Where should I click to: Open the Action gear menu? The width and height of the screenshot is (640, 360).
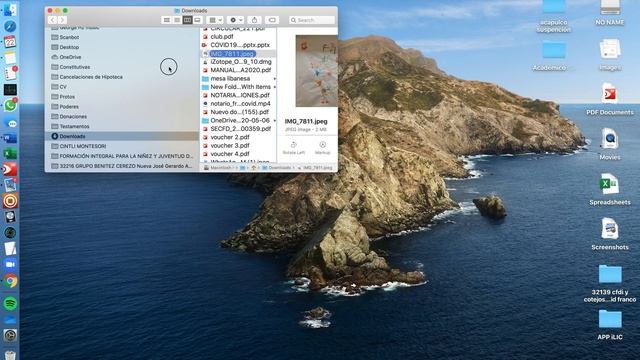pos(236,20)
